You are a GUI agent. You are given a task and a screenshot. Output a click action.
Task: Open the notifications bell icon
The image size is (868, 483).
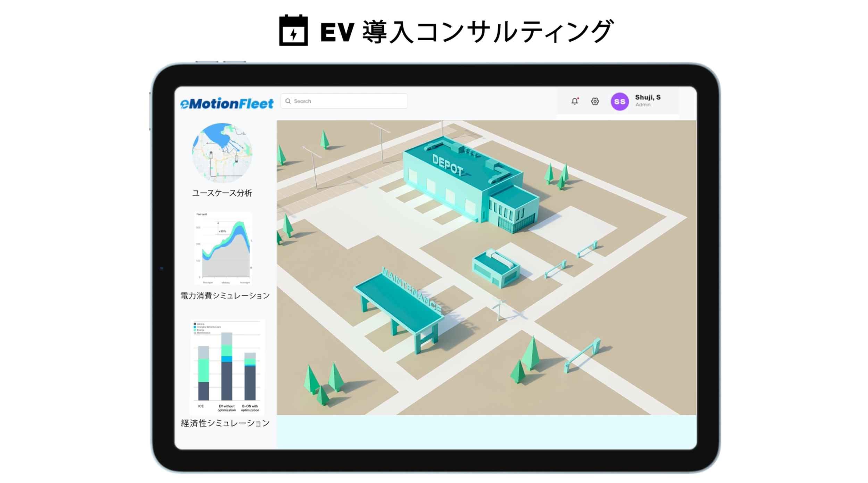coord(575,101)
